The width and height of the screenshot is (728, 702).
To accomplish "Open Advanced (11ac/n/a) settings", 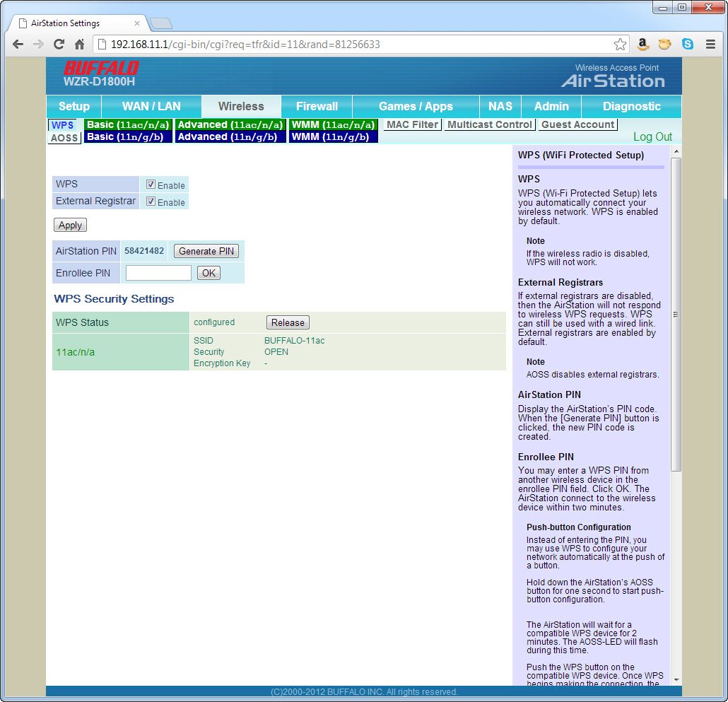I will coord(230,125).
